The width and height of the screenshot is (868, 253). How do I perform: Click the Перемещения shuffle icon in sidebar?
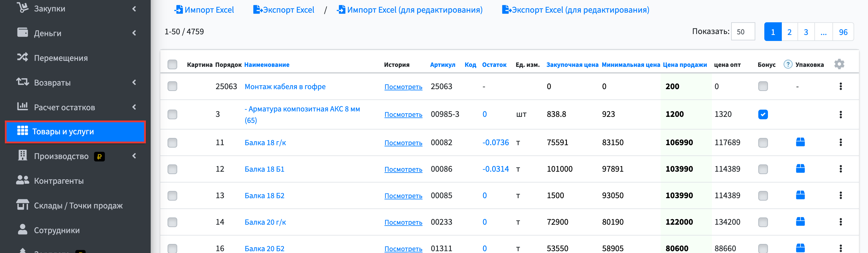pos(23,57)
